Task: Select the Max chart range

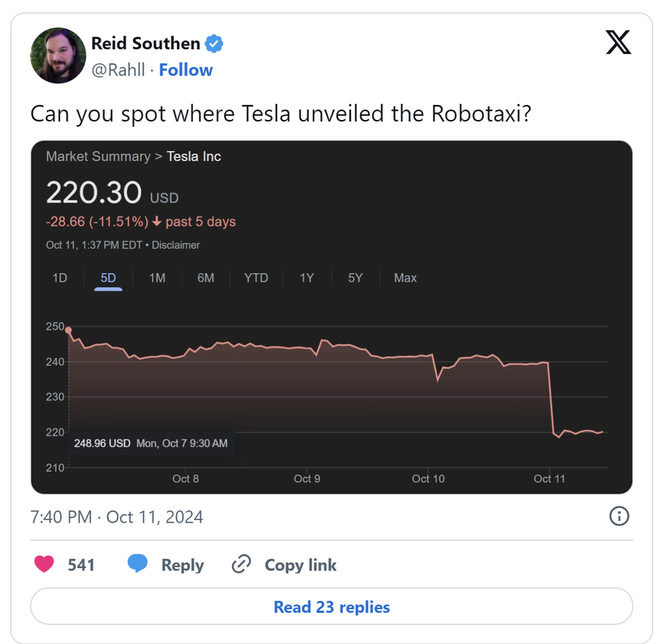Action: point(406,278)
